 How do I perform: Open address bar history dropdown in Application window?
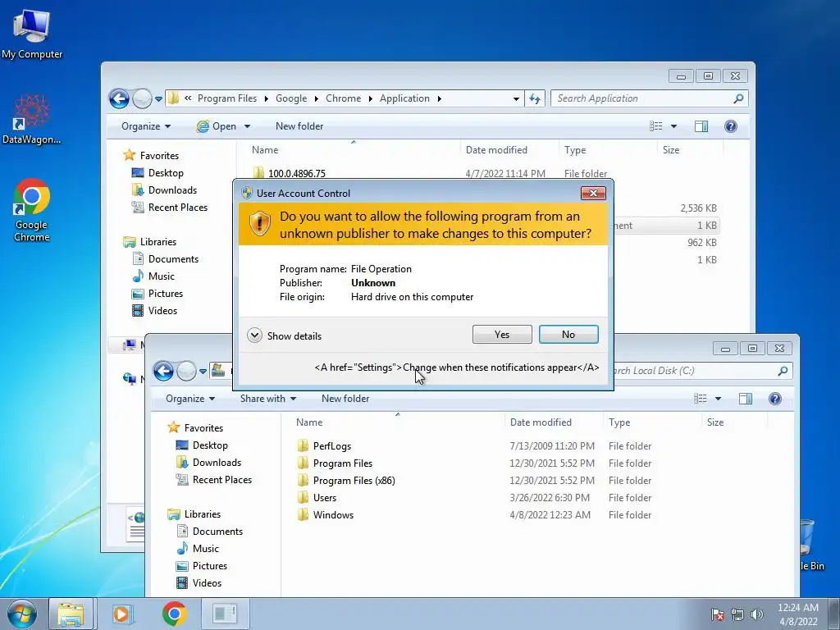pyautogui.click(x=516, y=98)
